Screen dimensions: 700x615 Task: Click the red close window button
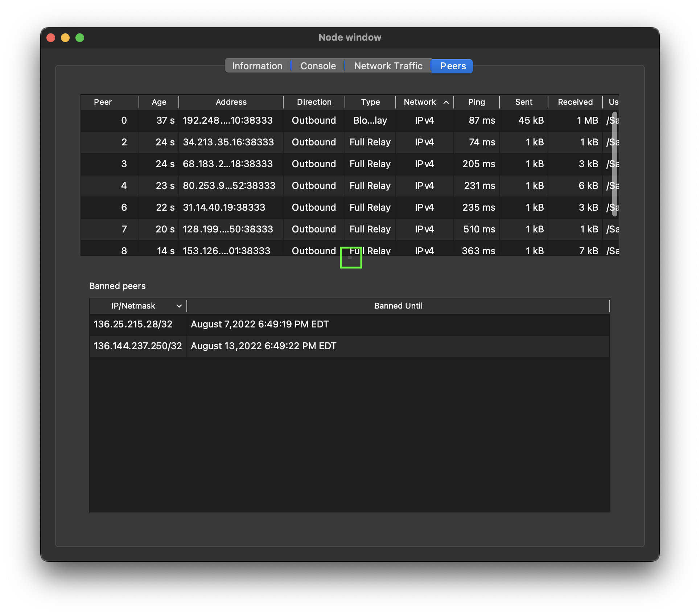coord(51,38)
